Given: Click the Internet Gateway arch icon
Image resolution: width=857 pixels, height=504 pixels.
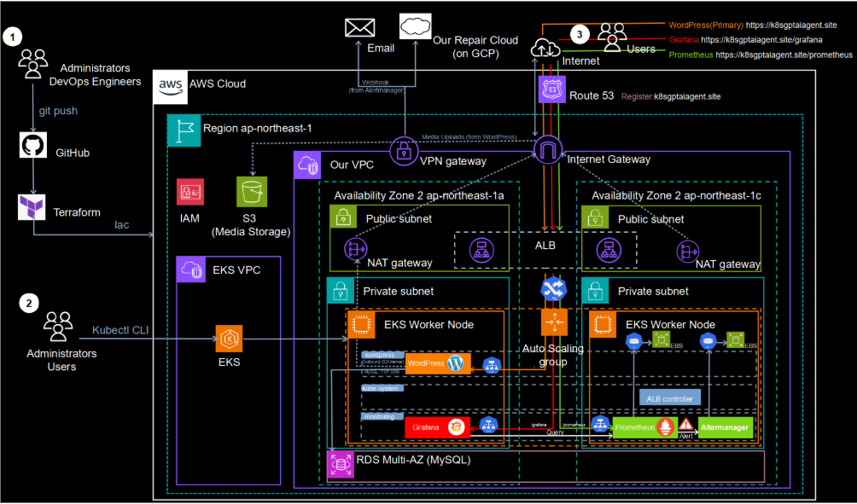Looking at the screenshot, I should pyautogui.click(x=548, y=151).
